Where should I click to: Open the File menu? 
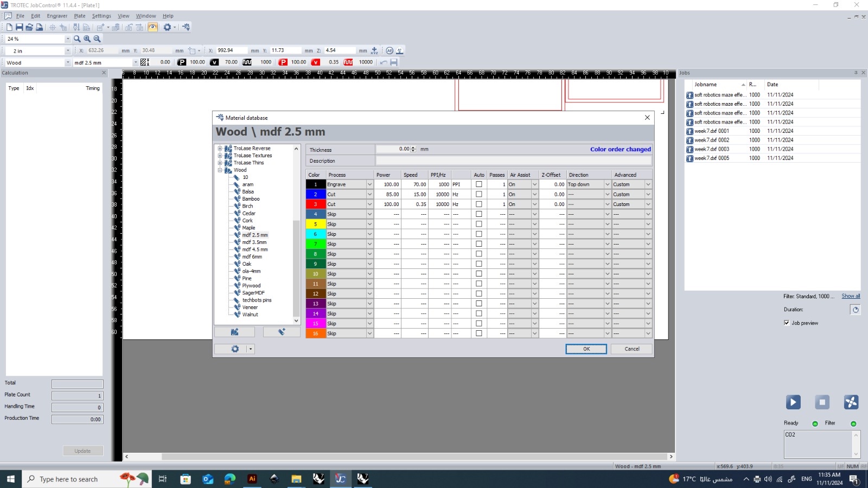pyautogui.click(x=20, y=16)
